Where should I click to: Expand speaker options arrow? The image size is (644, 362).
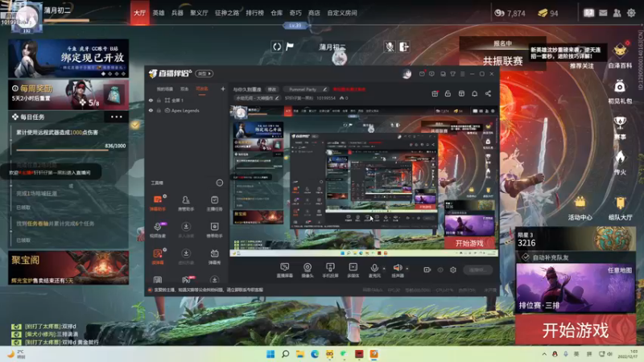click(x=407, y=269)
